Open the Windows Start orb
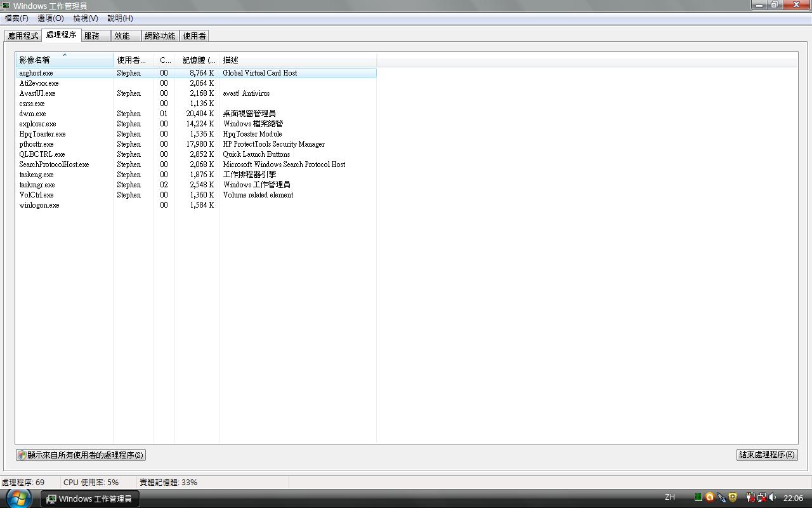812x508 pixels. [18, 498]
